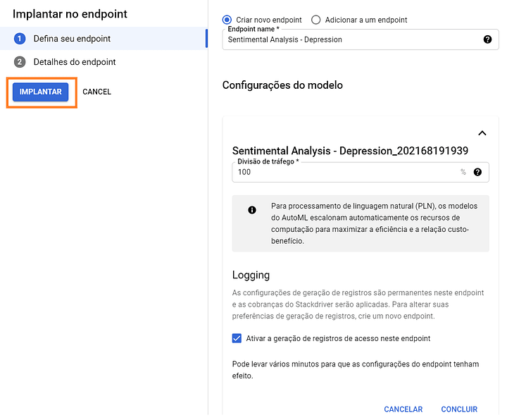The height and width of the screenshot is (420, 507).
Task: Click the traffic split help icon
Action: tap(477, 172)
